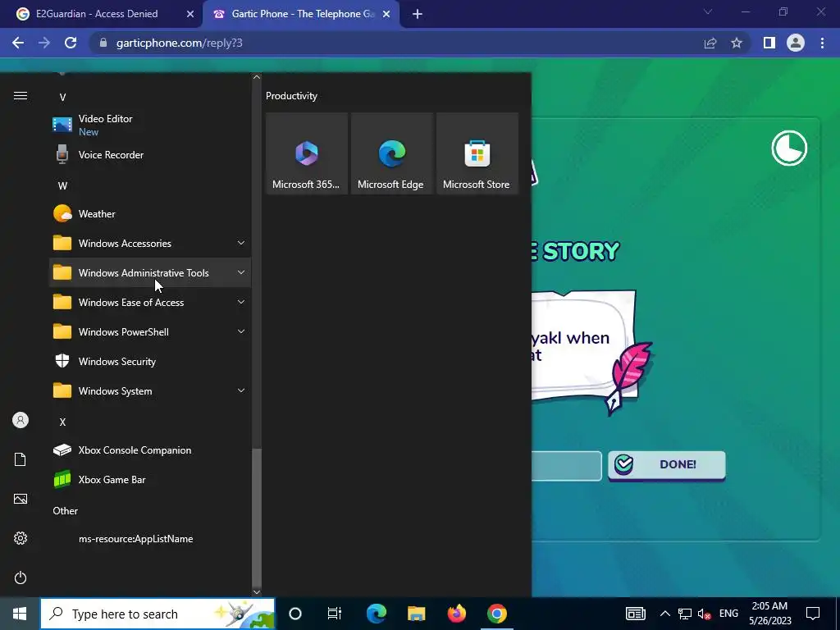Expand Windows Accessories folder
840x630 pixels.
150,243
